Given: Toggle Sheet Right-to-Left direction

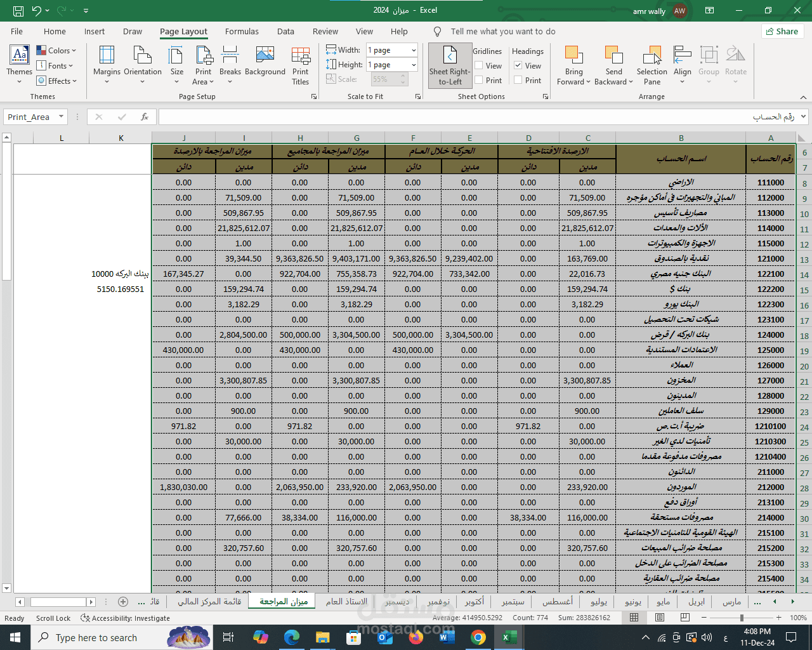Looking at the screenshot, I should [450, 65].
